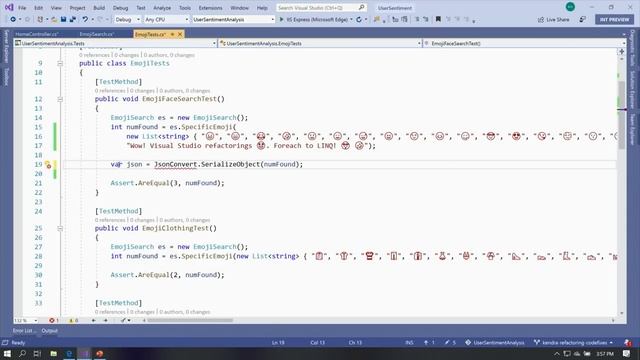This screenshot has width=640, height=360.
Task: Open the Test menu
Action: pyautogui.click(x=141, y=8)
